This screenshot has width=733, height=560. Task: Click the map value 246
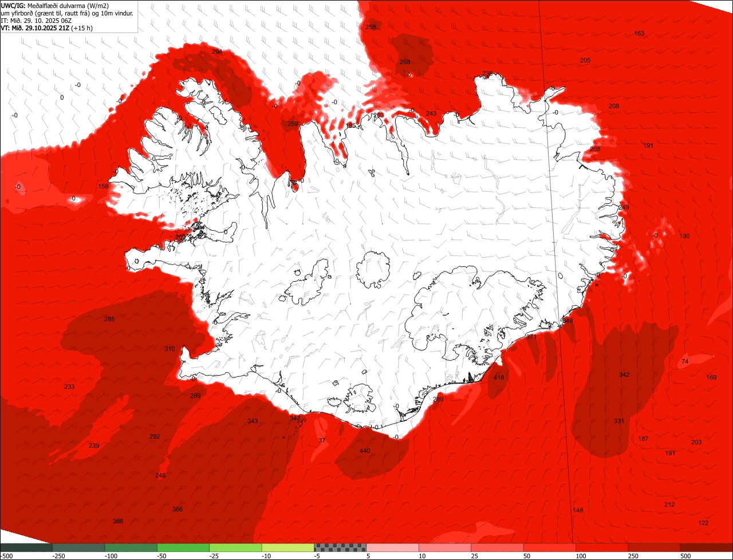coord(160,475)
